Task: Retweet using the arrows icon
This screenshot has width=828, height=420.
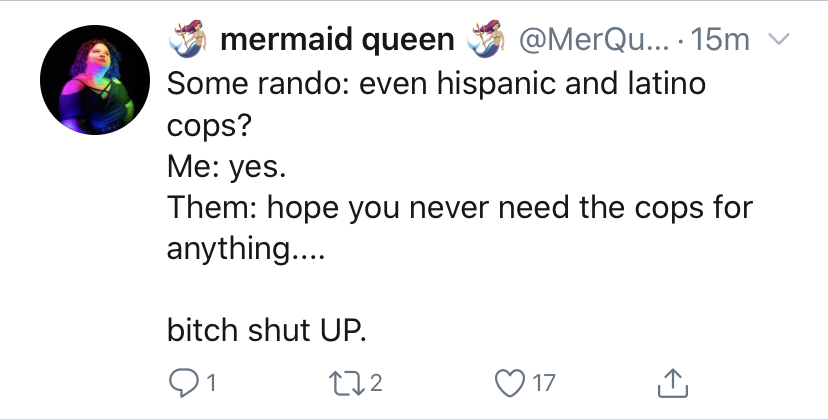Action: (346, 383)
